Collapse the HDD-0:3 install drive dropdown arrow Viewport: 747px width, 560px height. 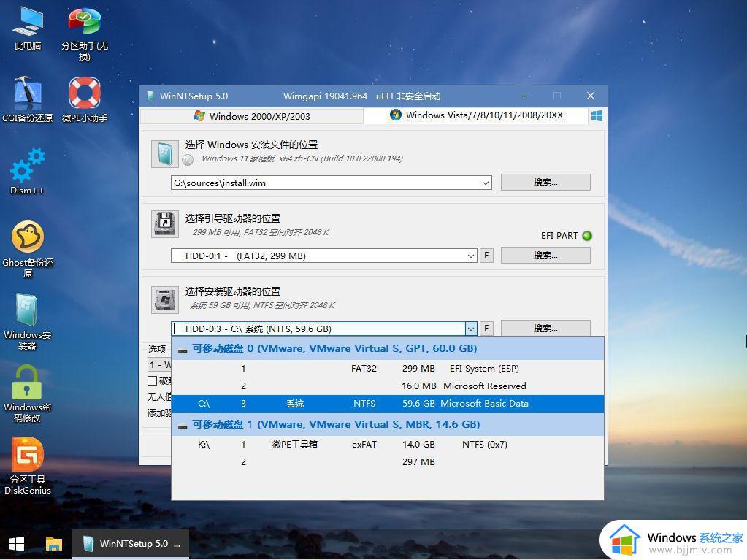[471, 329]
